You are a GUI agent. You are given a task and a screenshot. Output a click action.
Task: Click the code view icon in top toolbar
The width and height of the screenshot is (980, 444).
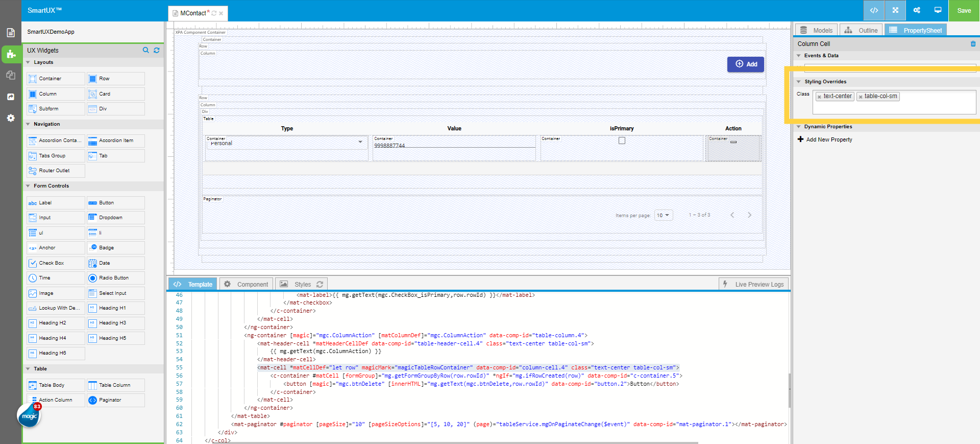[874, 10]
